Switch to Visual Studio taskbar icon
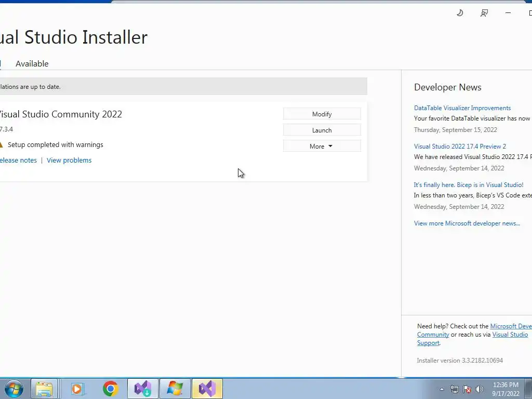This screenshot has height=399, width=532. [x=207, y=389]
